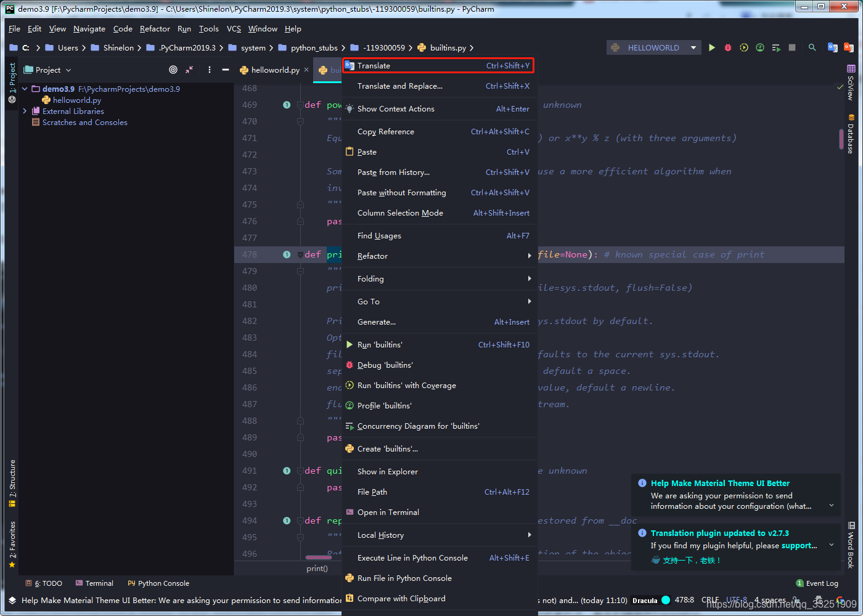The height and width of the screenshot is (616, 863).
Task: Choose Open in Terminal
Action: (x=440, y=512)
